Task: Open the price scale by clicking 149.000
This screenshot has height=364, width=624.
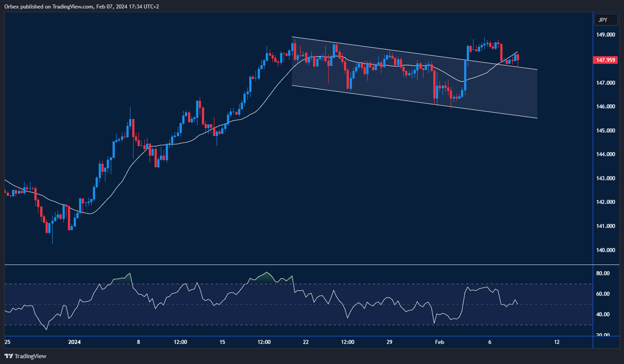Action: [606, 34]
